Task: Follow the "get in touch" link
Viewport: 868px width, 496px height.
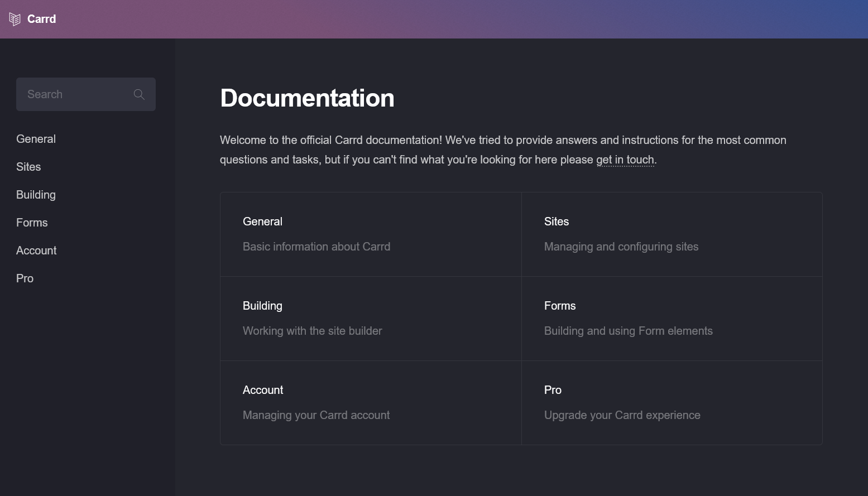Action: point(625,160)
